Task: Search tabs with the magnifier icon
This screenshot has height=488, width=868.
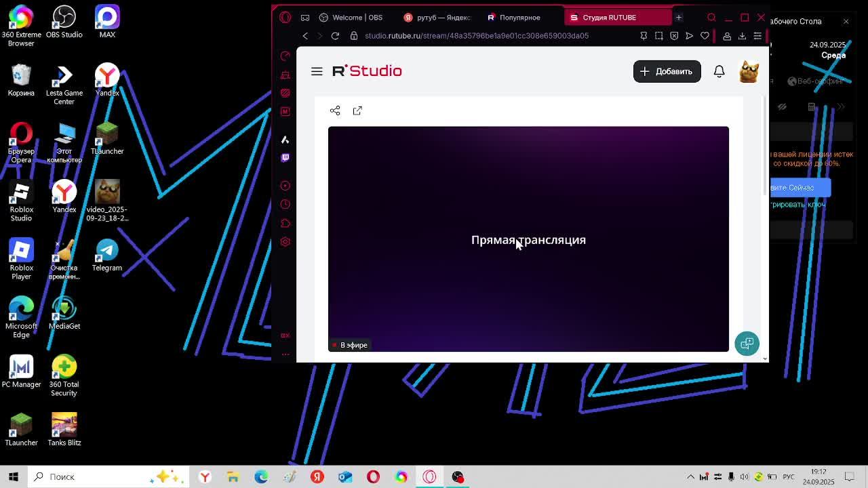Action: coord(711,18)
